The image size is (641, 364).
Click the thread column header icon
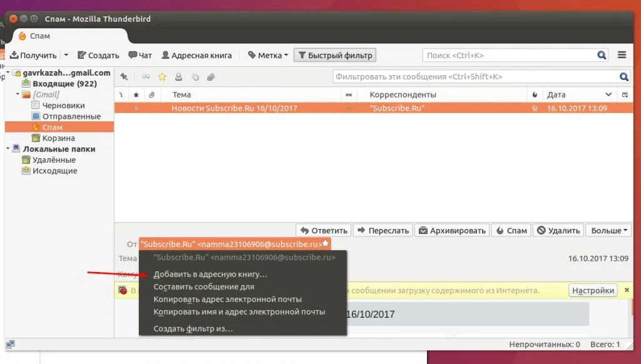tap(121, 95)
